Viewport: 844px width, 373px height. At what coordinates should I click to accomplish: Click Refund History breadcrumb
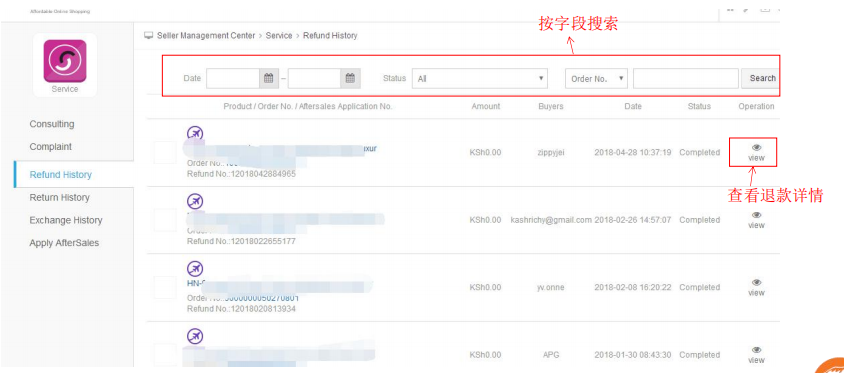coord(330,36)
